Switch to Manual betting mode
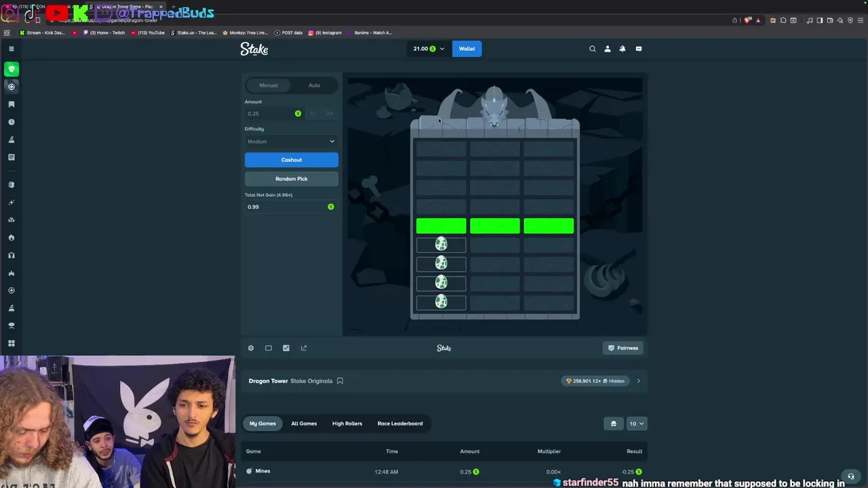 tap(269, 85)
